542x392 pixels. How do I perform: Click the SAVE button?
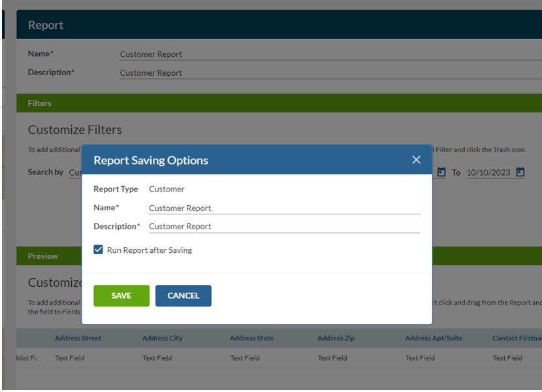121,295
